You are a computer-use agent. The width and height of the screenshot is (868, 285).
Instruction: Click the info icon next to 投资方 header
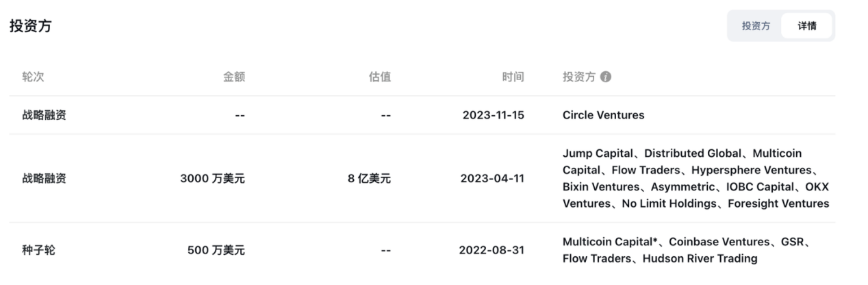606,77
